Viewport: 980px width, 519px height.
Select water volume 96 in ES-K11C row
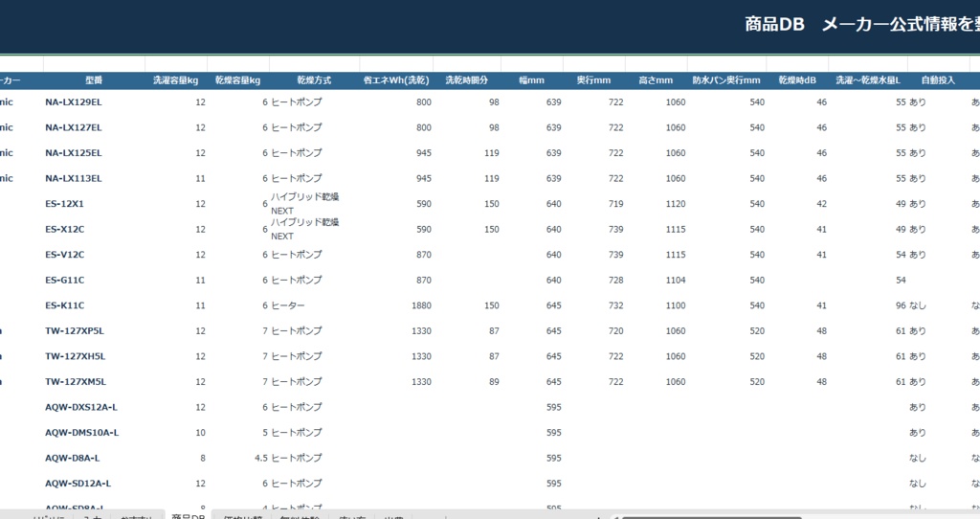coord(901,305)
